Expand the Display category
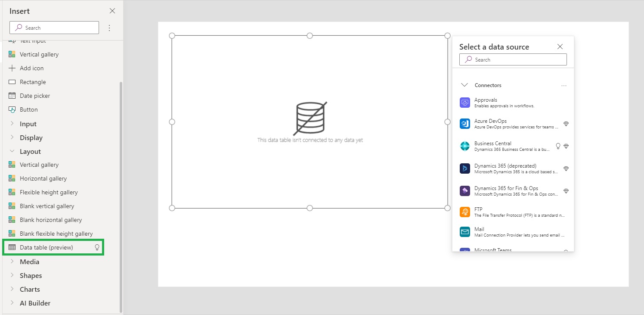 (x=12, y=137)
